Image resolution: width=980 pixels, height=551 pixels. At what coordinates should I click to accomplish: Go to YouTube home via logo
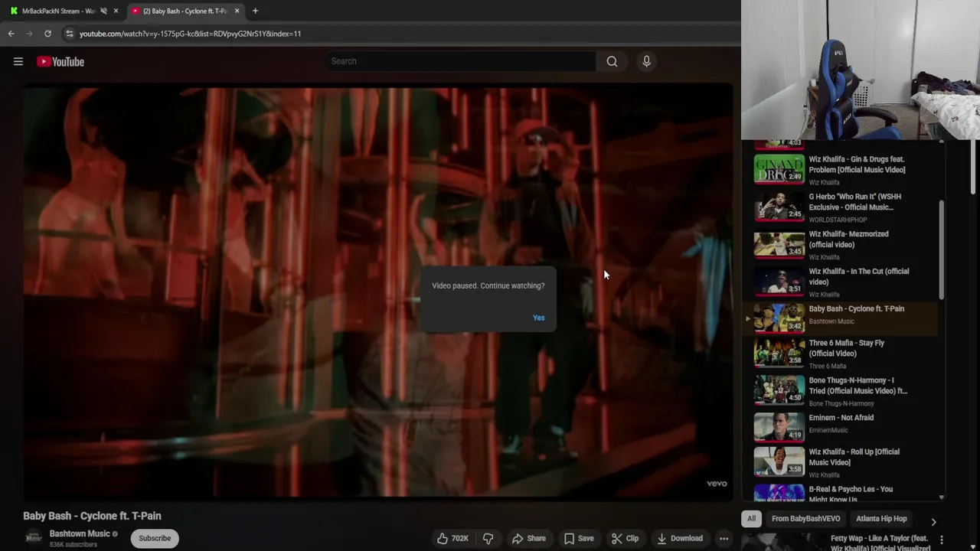(60, 62)
